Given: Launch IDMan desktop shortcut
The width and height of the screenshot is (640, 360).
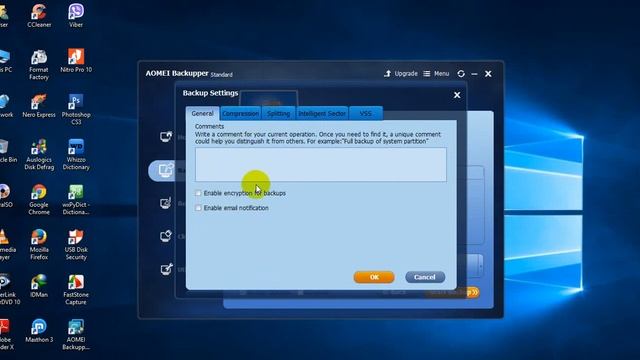Looking at the screenshot, I should coord(39,286).
